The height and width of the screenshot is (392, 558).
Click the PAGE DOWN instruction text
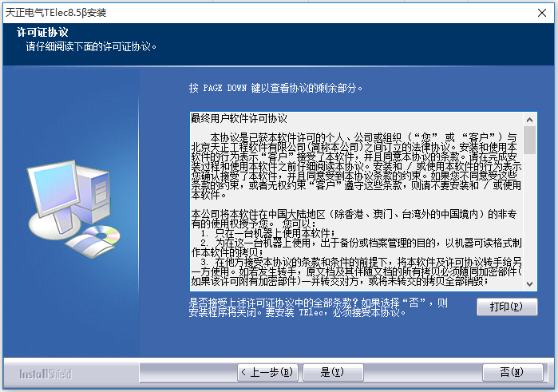tap(275, 88)
